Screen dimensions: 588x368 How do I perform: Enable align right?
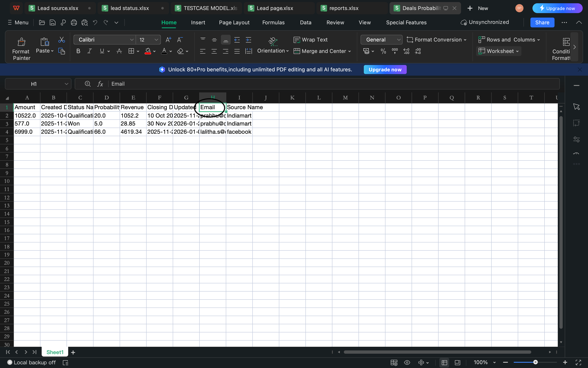(x=225, y=51)
